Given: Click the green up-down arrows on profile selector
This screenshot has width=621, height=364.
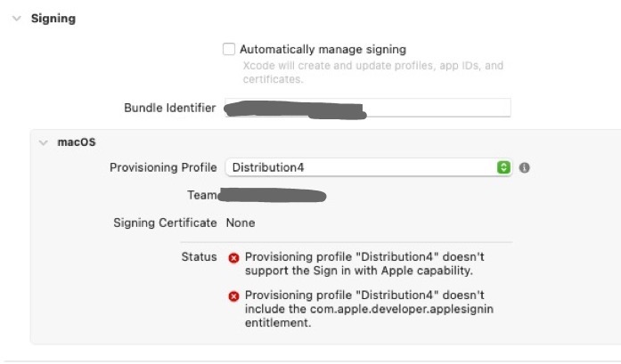Looking at the screenshot, I should [x=503, y=167].
